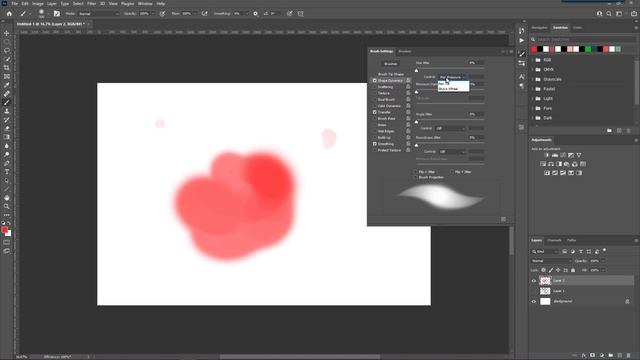Open smoothing options gear icon
This screenshot has width=640, height=360.
coord(256,13)
